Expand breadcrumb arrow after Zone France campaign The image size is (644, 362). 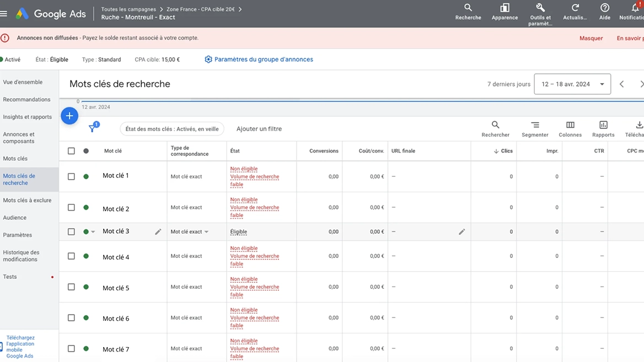(240, 9)
